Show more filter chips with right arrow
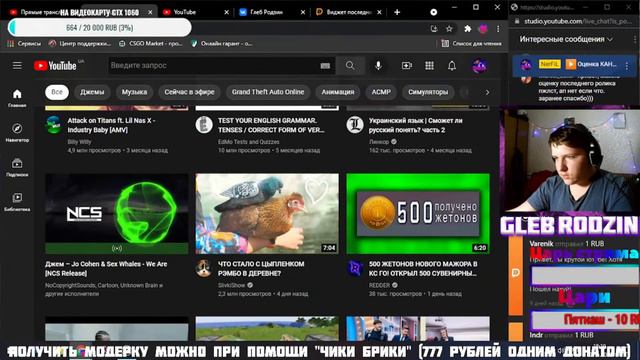 (x=487, y=92)
